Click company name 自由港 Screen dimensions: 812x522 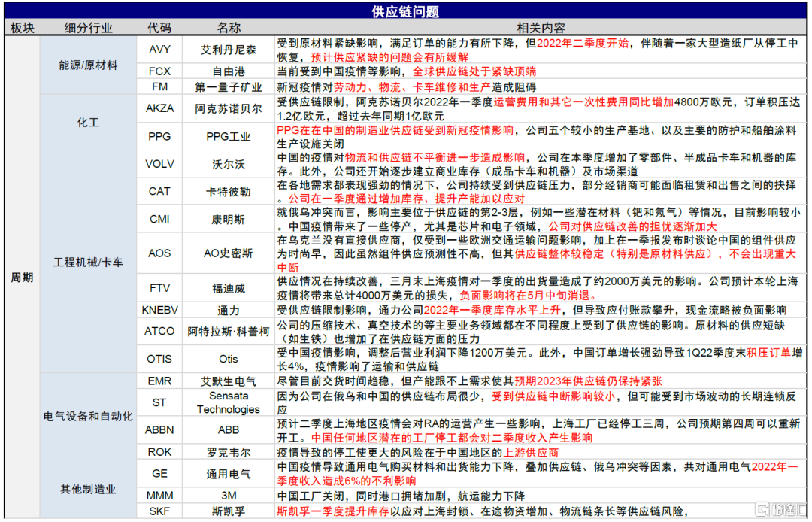pyautogui.click(x=229, y=71)
